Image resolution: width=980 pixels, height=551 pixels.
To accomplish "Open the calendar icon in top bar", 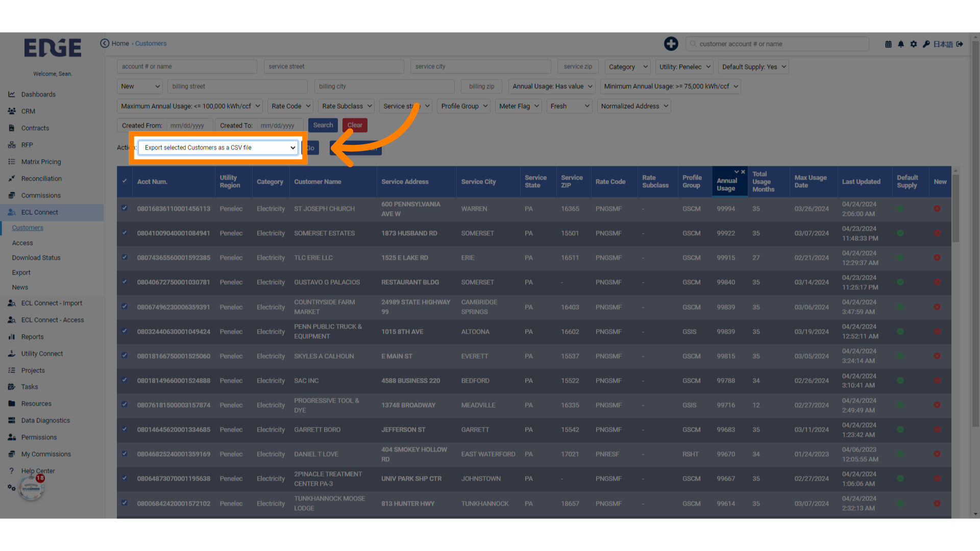I will pyautogui.click(x=888, y=44).
